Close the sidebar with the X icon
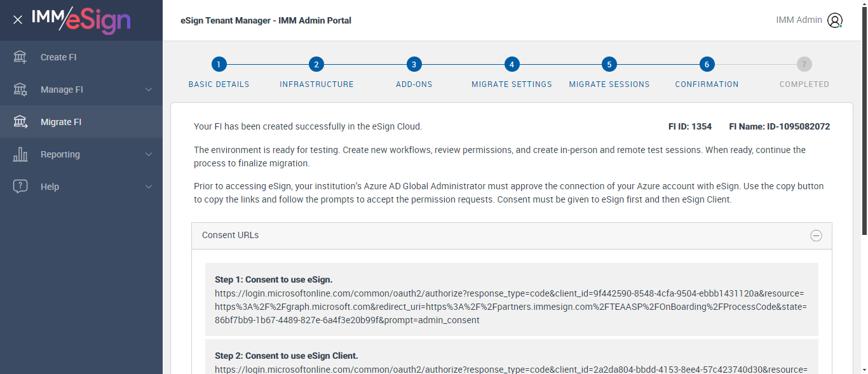Screen dimensions: 868x374 pos(18,20)
